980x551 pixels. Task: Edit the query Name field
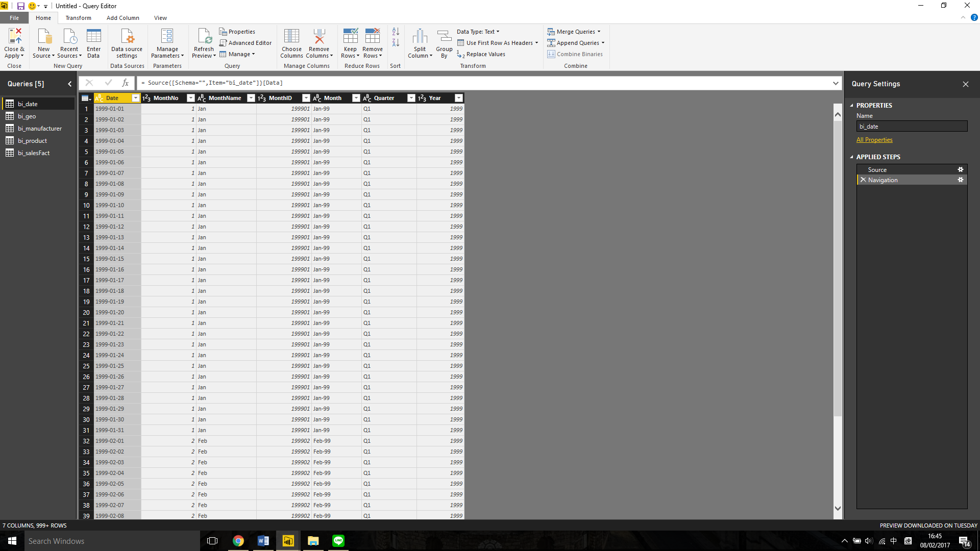pos(912,127)
